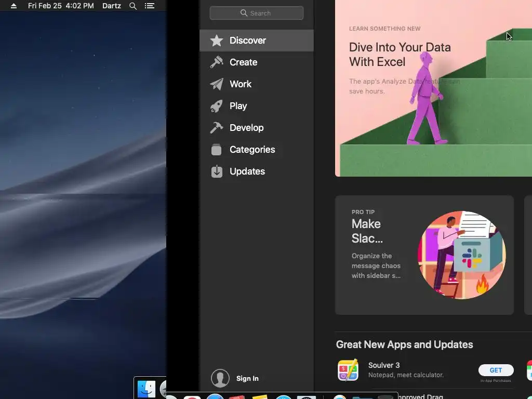532x399 pixels.
Task: Get the Soulver 3 app
Action: click(496, 370)
